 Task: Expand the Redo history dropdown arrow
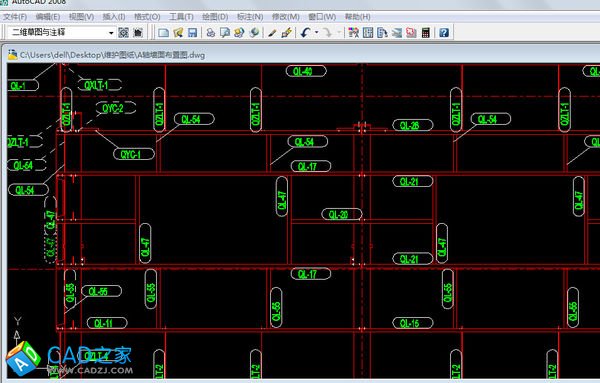(339, 33)
